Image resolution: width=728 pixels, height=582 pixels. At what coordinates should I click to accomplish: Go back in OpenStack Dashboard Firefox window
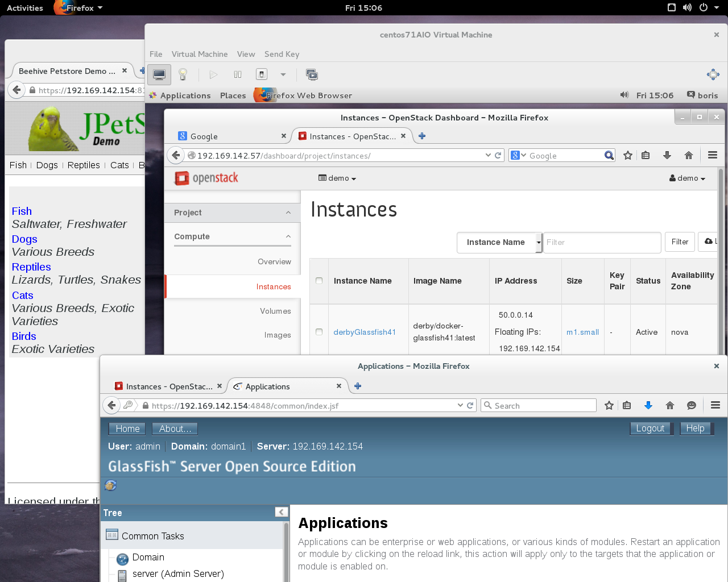coord(176,155)
